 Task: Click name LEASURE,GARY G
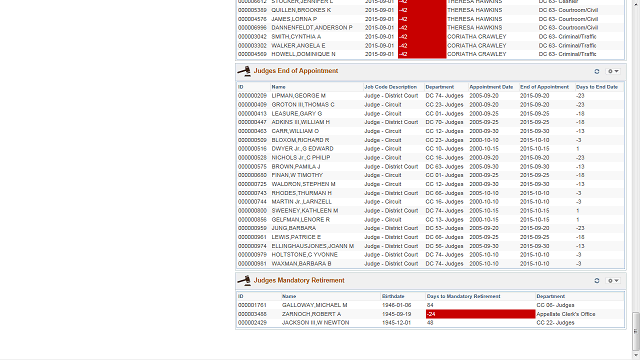click(x=297, y=114)
